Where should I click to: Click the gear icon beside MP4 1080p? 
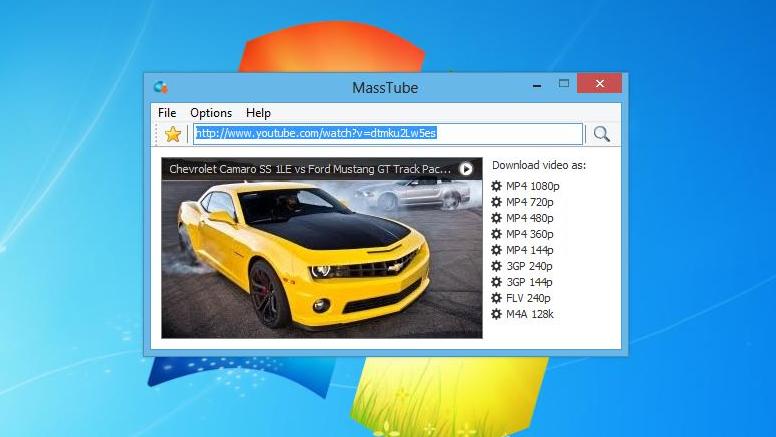click(x=496, y=186)
